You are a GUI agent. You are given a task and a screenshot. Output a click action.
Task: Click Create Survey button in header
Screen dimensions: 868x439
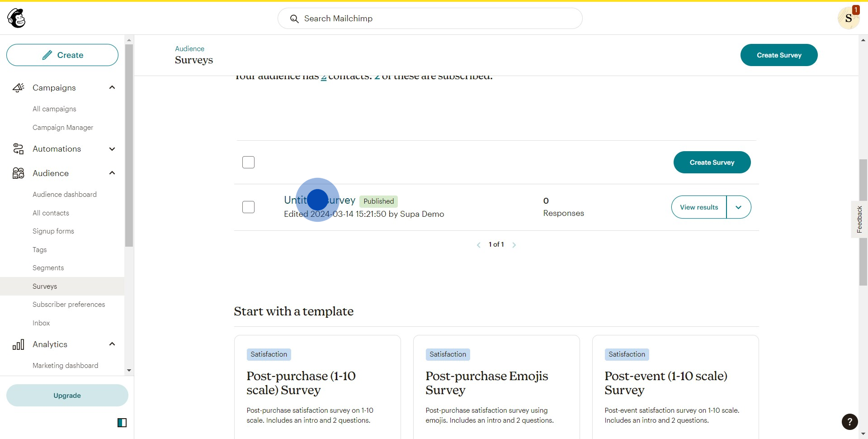tap(778, 55)
